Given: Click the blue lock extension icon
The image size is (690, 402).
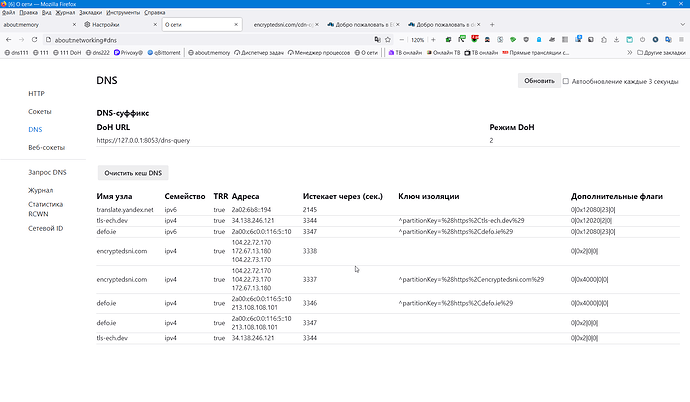Looking at the screenshot, I should point(539,40).
